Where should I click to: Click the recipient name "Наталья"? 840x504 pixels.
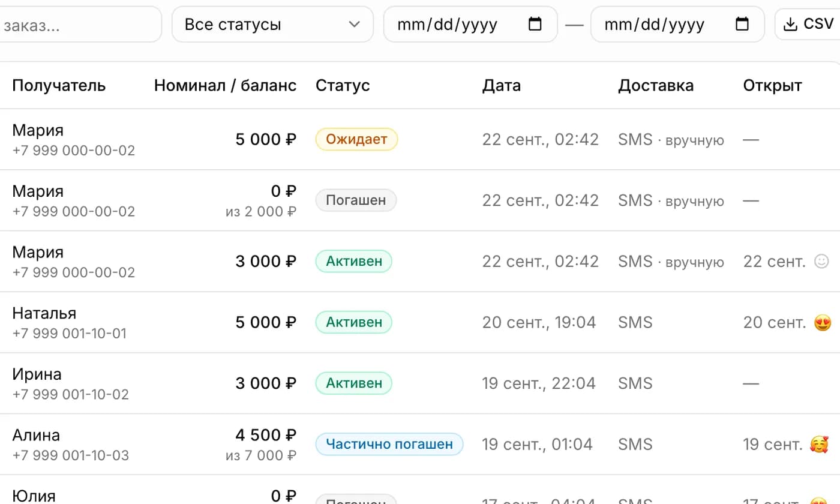[44, 313]
